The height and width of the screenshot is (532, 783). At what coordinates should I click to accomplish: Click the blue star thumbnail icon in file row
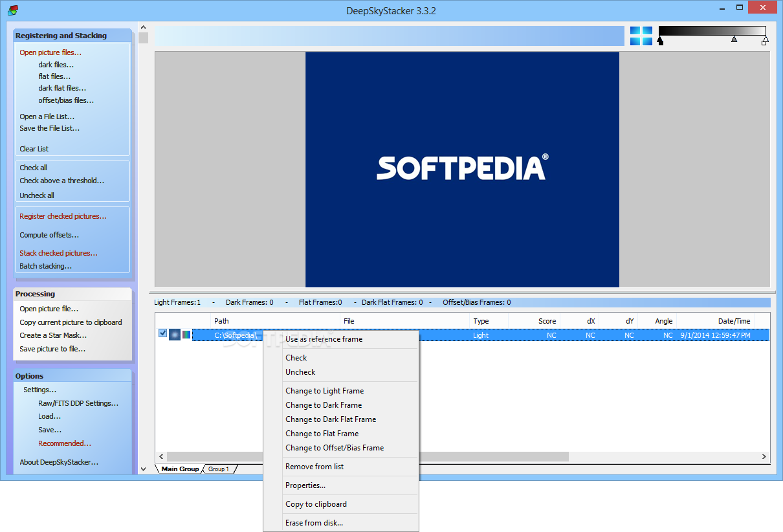point(175,335)
